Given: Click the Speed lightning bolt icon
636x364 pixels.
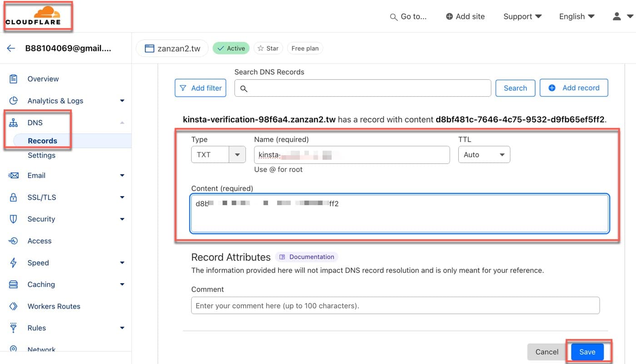Looking at the screenshot, I should pyautogui.click(x=14, y=263).
